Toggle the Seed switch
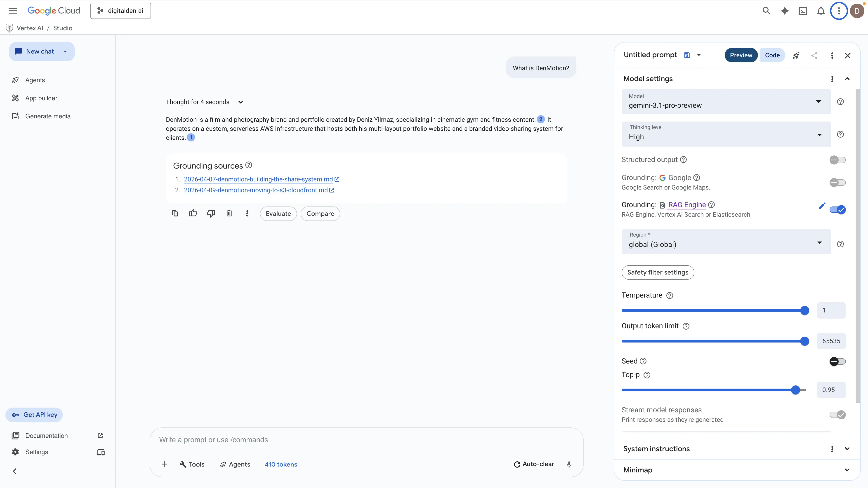 point(837,361)
